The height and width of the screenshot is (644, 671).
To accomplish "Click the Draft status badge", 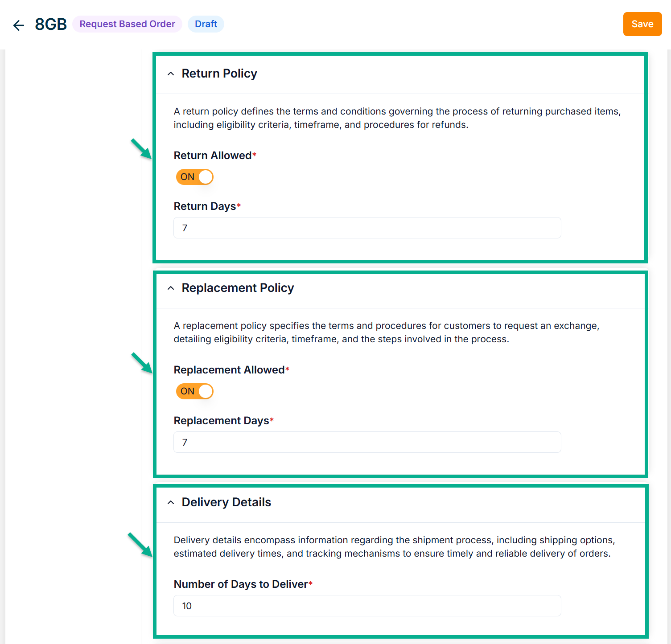I will [x=206, y=24].
